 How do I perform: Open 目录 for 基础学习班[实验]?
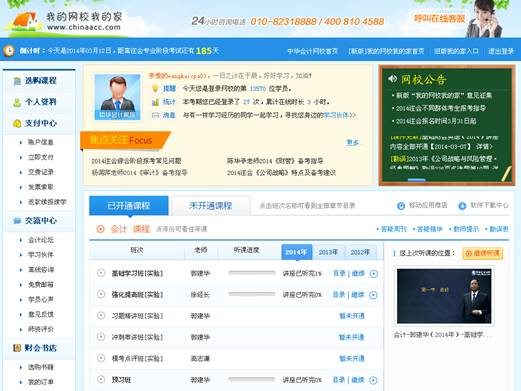[339, 273]
